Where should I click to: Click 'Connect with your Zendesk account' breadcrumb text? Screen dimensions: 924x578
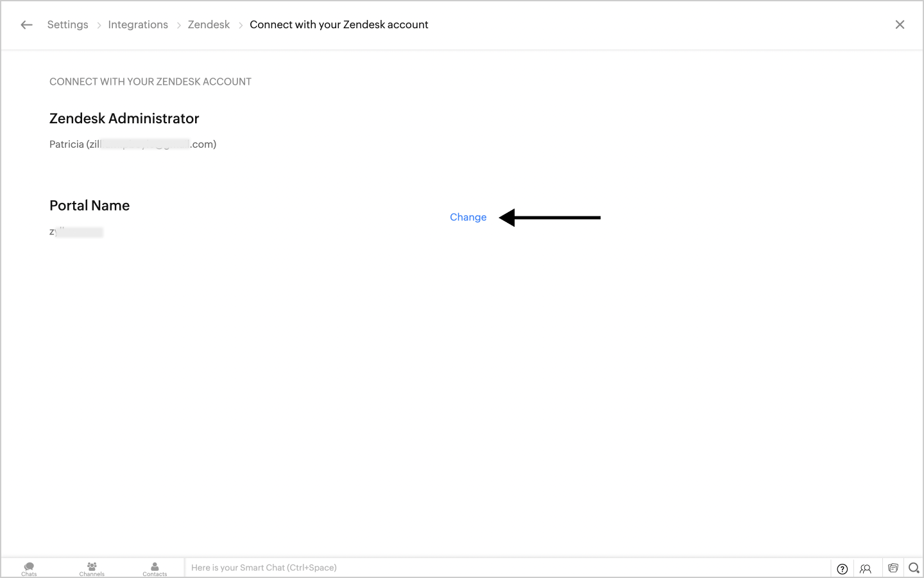(339, 24)
